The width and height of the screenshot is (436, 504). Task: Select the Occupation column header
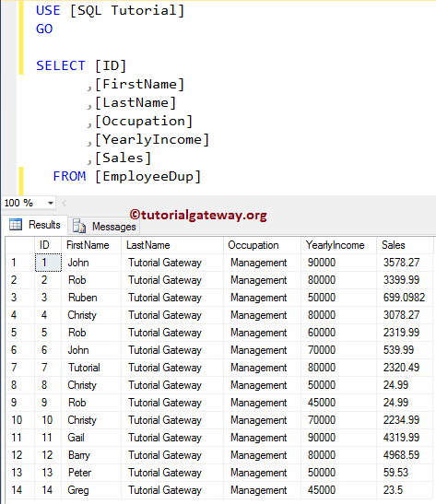tap(262, 245)
